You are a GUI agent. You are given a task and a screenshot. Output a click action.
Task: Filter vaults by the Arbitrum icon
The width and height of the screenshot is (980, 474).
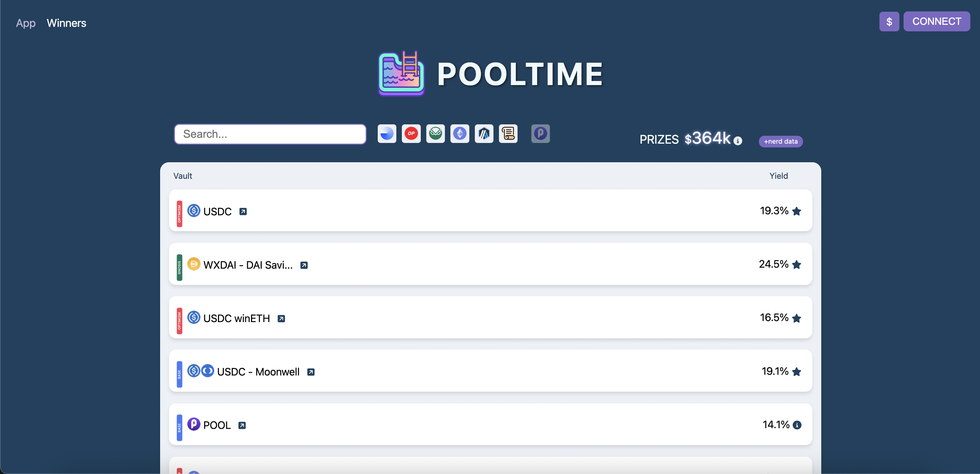click(x=484, y=134)
